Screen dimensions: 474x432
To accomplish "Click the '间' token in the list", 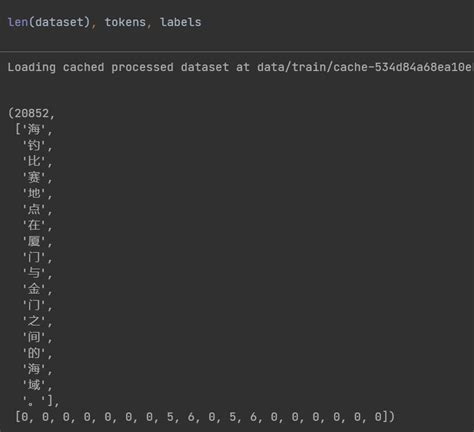I will click(34, 337).
